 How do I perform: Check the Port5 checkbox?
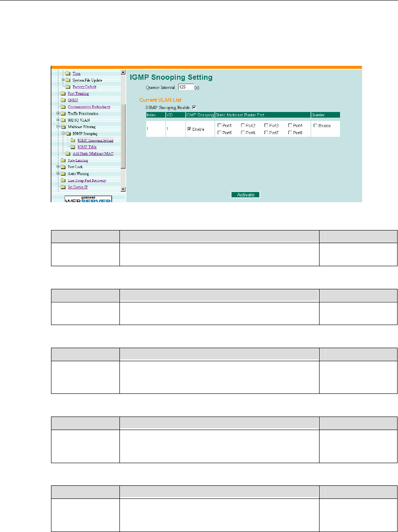coord(219,132)
